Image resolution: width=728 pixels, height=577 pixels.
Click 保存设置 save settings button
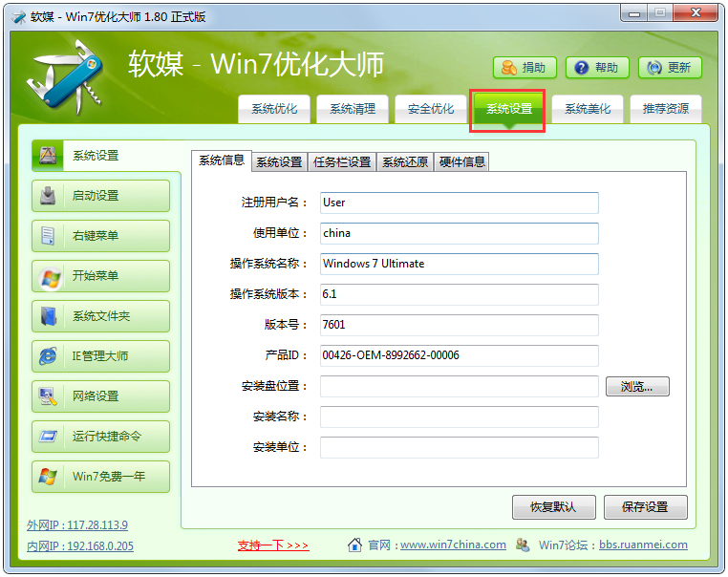tap(645, 507)
